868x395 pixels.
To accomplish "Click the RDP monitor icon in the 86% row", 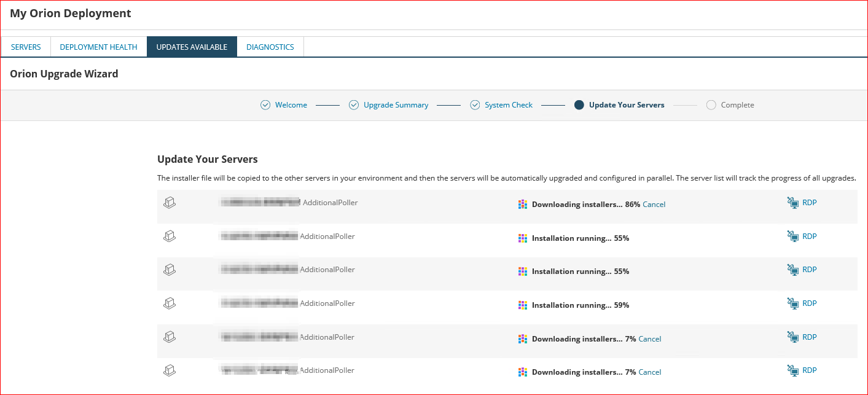I will (x=792, y=203).
